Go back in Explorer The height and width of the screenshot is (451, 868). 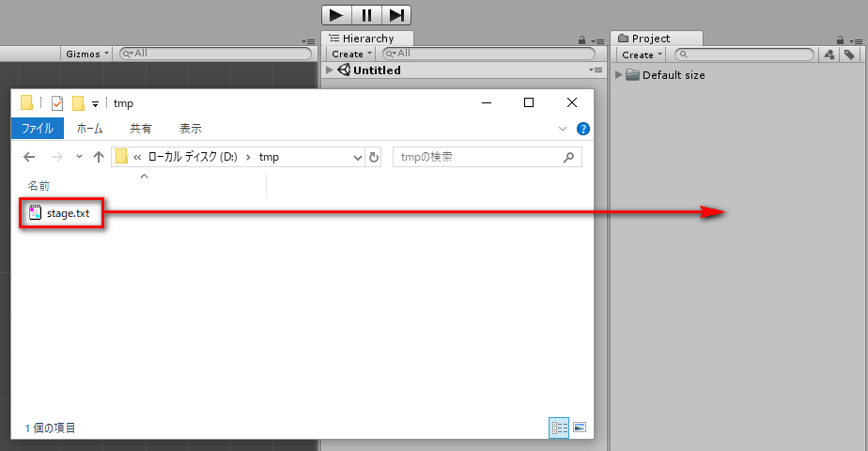pos(29,157)
